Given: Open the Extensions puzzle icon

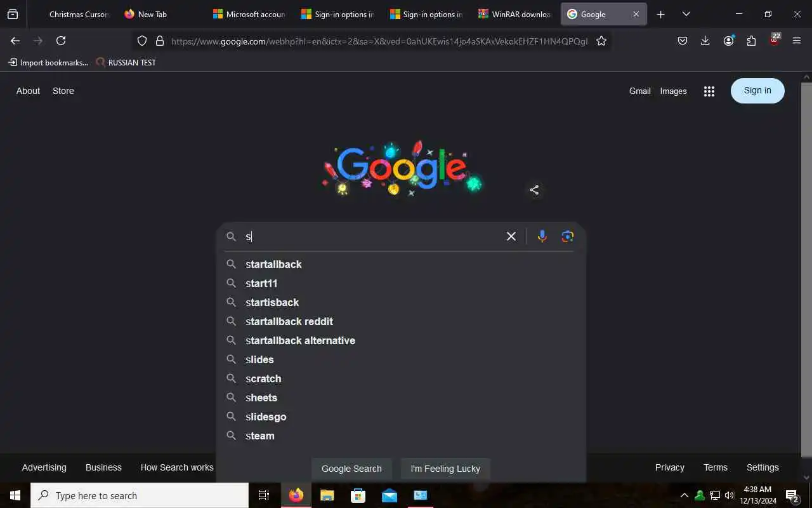Looking at the screenshot, I should click(751, 41).
